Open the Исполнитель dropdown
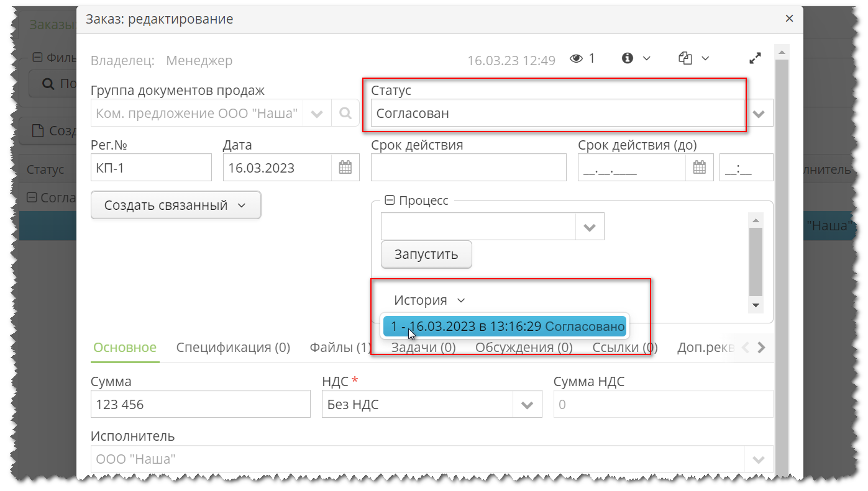 (x=759, y=459)
